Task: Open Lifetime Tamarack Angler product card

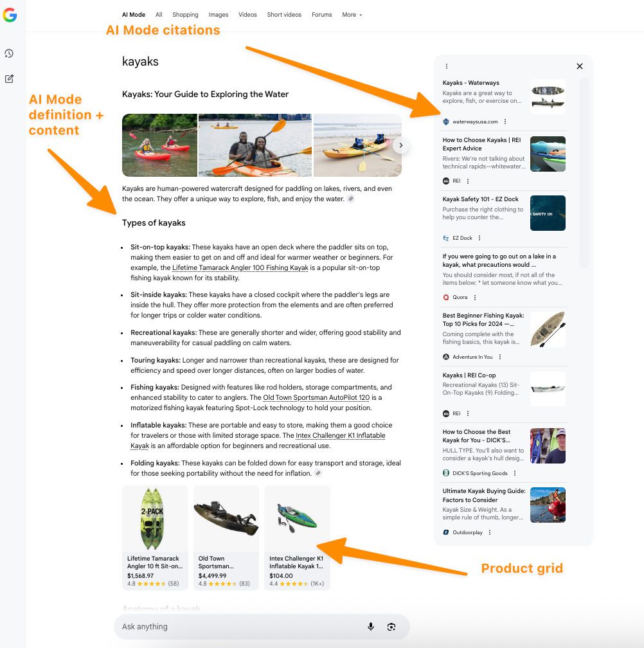Action: pos(155,537)
